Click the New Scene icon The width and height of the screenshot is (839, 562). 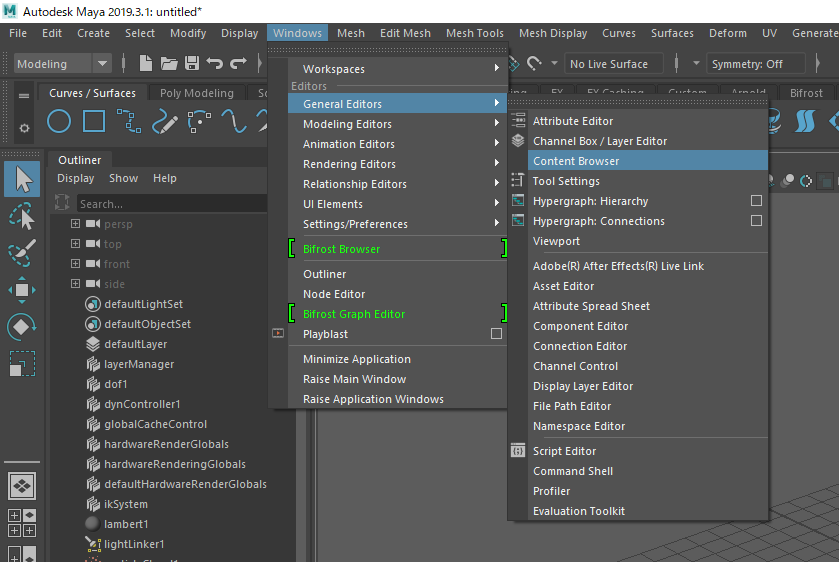tap(146, 64)
